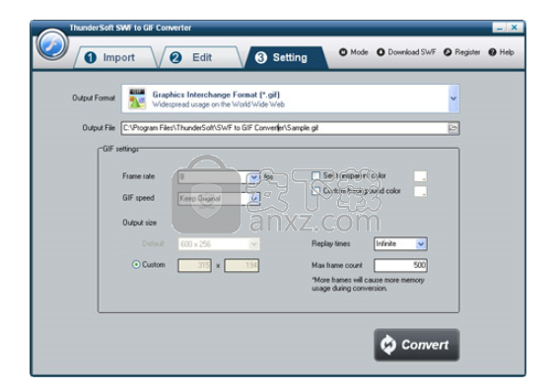Enable Custom background color checkbox
Viewport: 556px width, 392px height.
tap(315, 191)
